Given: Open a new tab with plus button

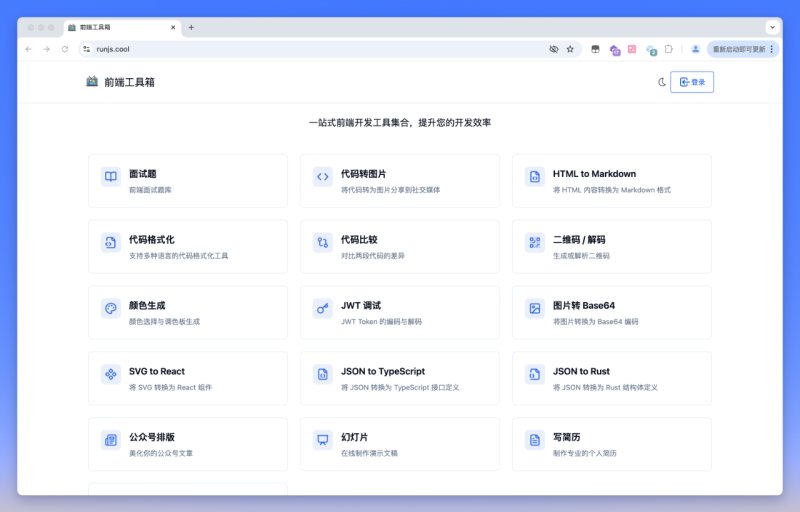Looking at the screenshot, I should [191, 28].
